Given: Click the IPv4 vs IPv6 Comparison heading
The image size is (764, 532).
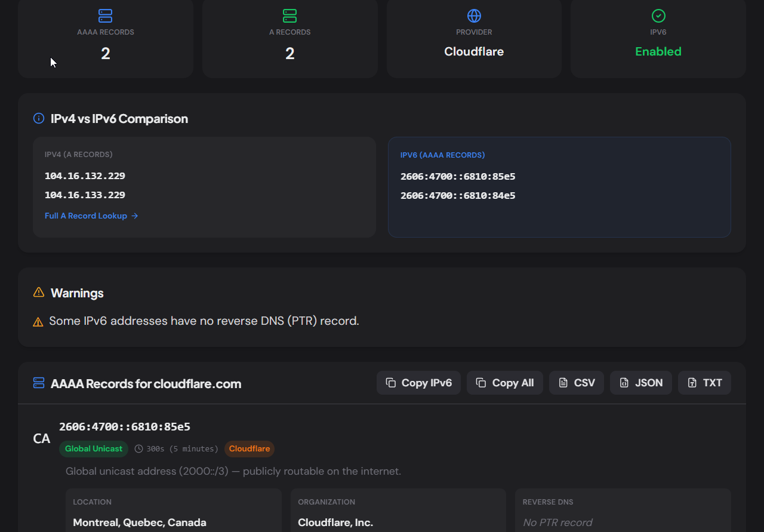Looking at the screenshot, I should tap(119, 119).
